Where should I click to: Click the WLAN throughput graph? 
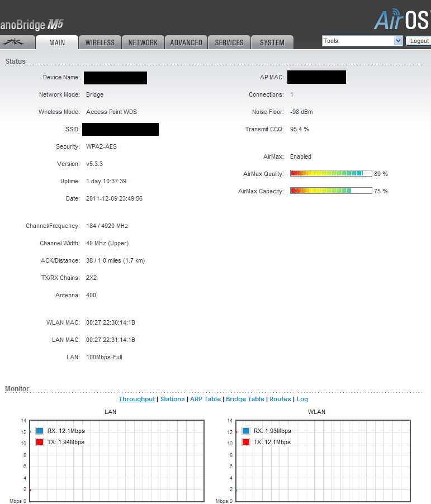click(323, 460)
